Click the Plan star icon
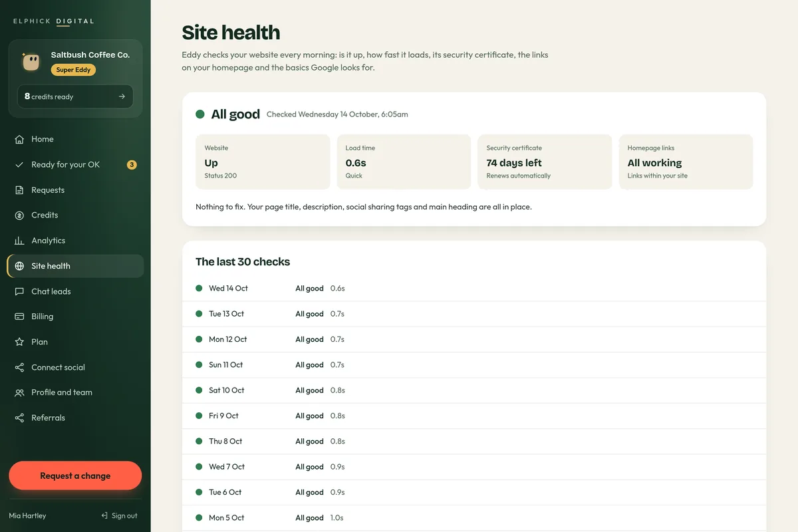 (19, 342)
